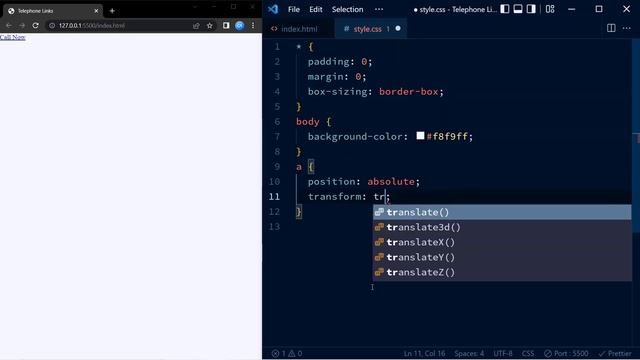Viewport: 640px width, 360px height.
Task: Open the Edit menu
Action: [316, 9]
